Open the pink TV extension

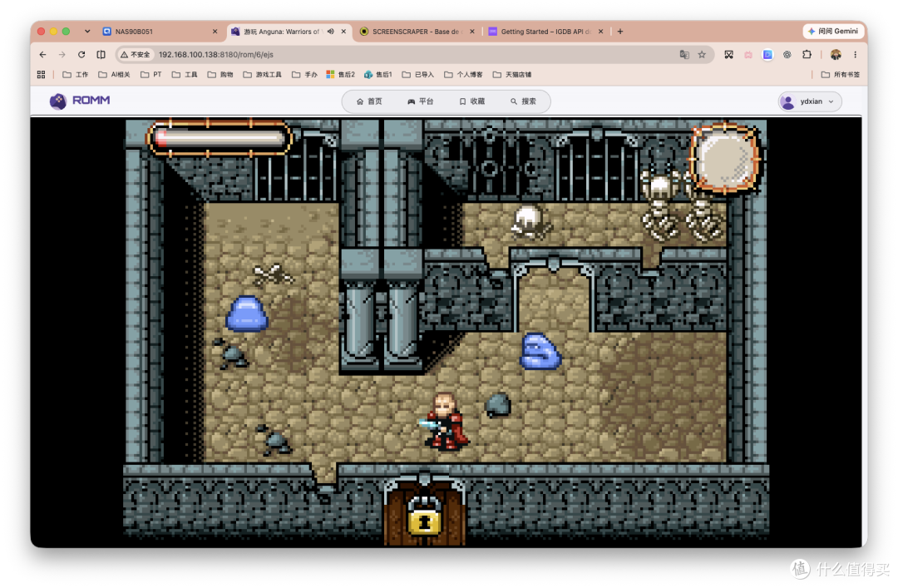click(x=748, y=54)
